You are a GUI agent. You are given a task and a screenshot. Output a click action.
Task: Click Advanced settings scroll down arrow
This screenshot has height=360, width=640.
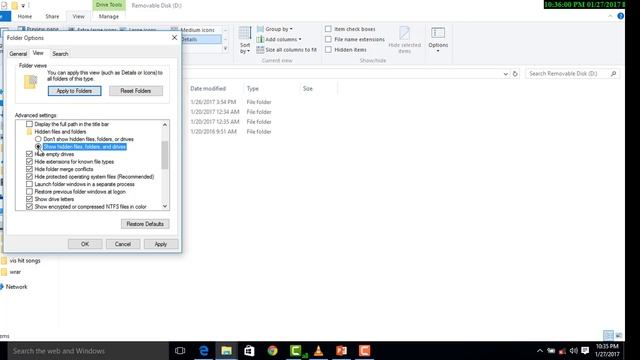coord(165,206)
